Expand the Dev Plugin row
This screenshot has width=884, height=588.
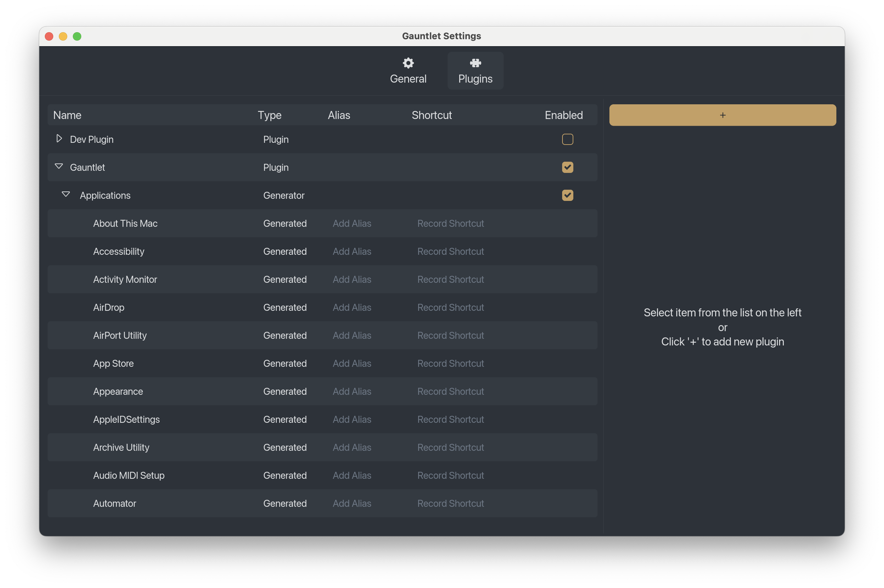click(59, 139)
